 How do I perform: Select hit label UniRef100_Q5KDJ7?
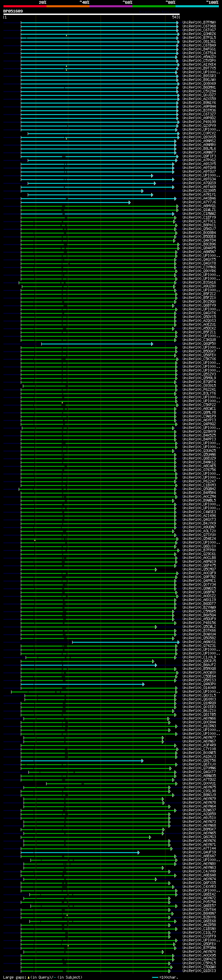click(199, 229)
